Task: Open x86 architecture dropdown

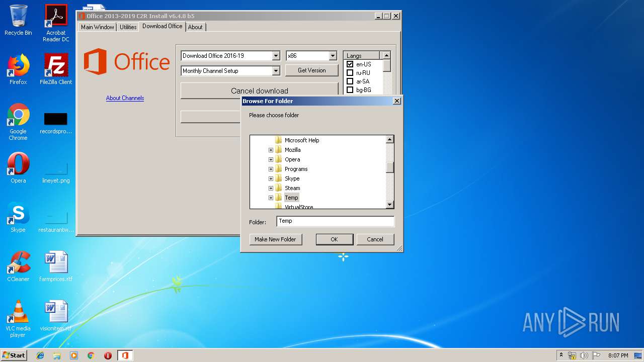Action: (333, 56)
